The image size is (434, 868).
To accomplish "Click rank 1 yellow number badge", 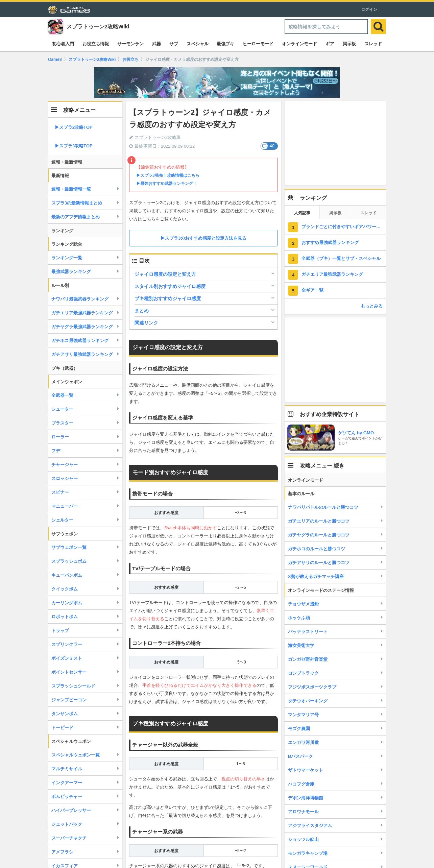I will 293,227.
